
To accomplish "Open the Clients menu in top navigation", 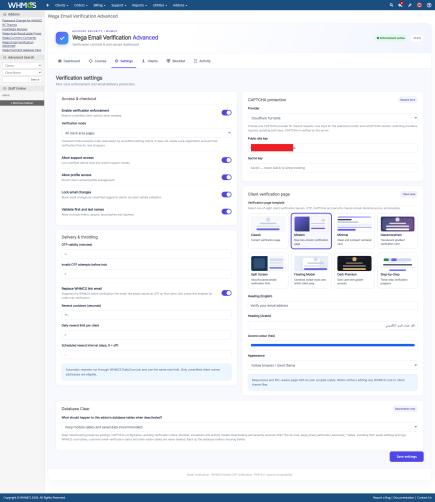I will pos(61,5).
